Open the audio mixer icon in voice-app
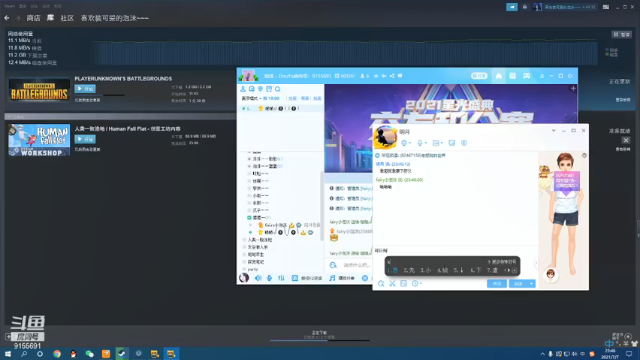Image resolution: width=640 pixels, height=360 pixels. 281,278
